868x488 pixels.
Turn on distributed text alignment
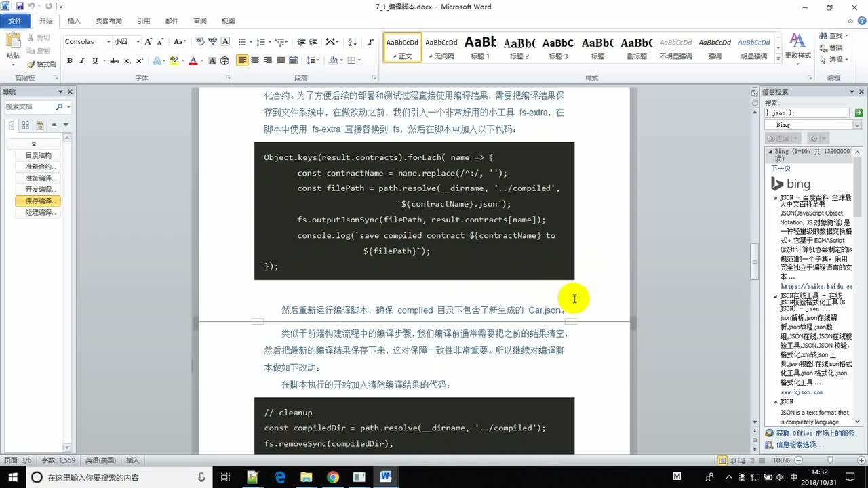[x=293, y=60]
